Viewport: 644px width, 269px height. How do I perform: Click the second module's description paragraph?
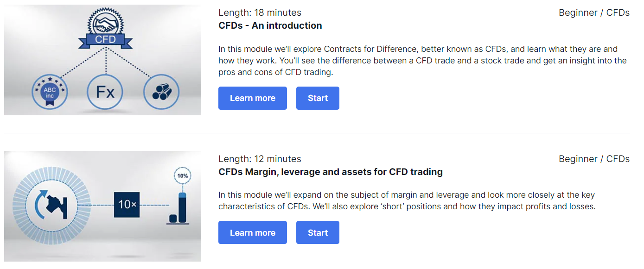(x=407, y=200)
